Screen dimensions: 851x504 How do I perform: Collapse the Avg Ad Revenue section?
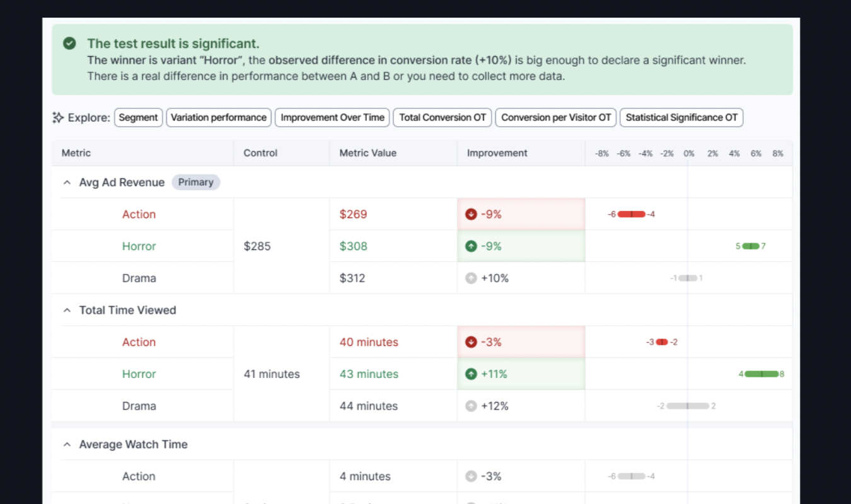click(66, 182)
